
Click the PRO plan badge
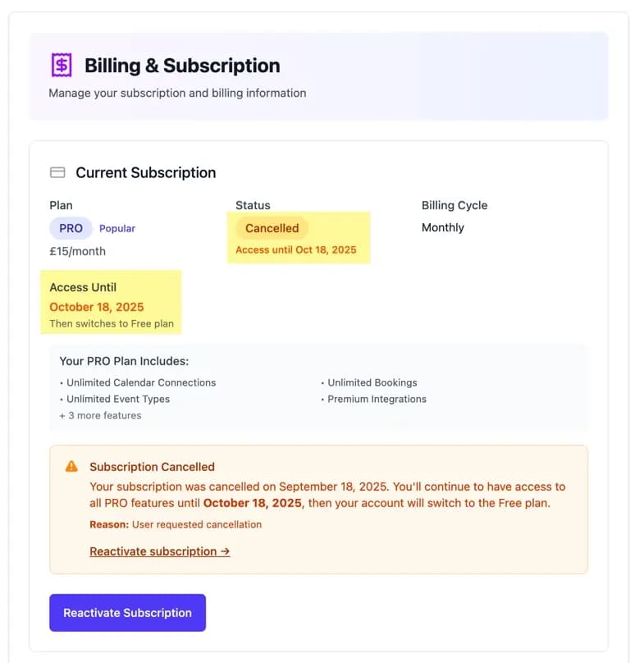pyautogui.click(x=71, y=228)
